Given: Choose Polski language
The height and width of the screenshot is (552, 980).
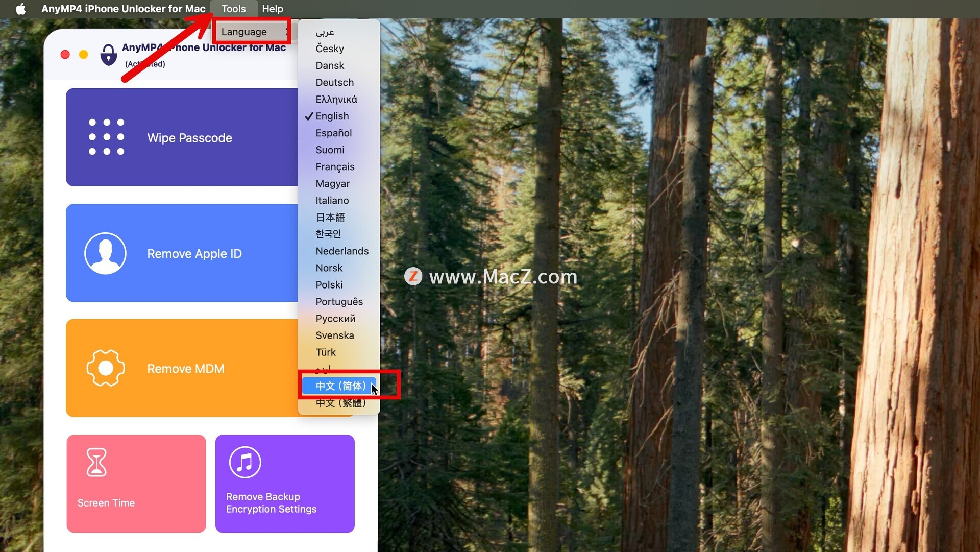Looking at the screenshot, I should [x=339, y=284].
